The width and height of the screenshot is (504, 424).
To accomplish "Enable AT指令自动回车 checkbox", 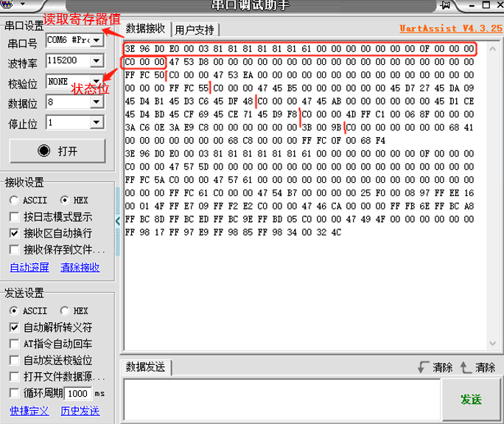I will coord(14,344).
